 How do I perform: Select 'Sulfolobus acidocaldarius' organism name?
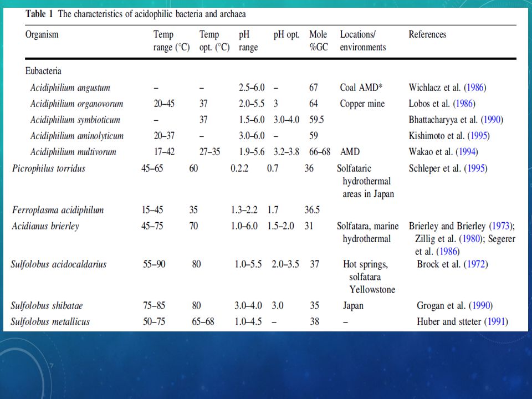pyautogui.click(x=58, y=264)
